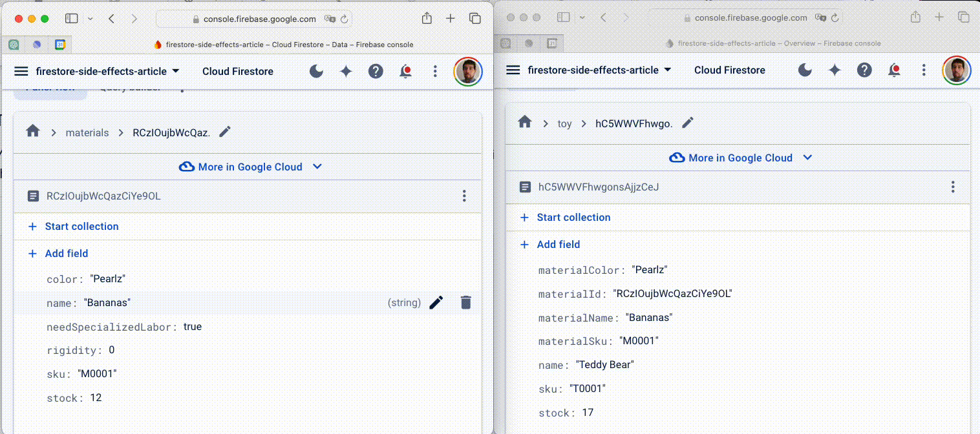The height and width of the screenshot is (434, 980).
Task: Select stock 12 field
Action: pos(247,398)
